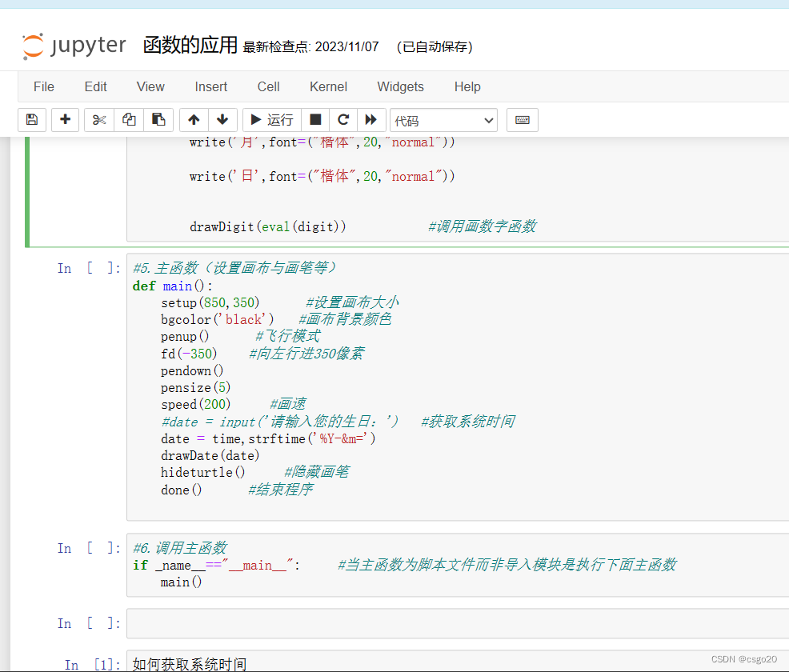Click the comment #6. 调用主函数
The height and width of the screenshot is (672, 789).
(180, 548)
